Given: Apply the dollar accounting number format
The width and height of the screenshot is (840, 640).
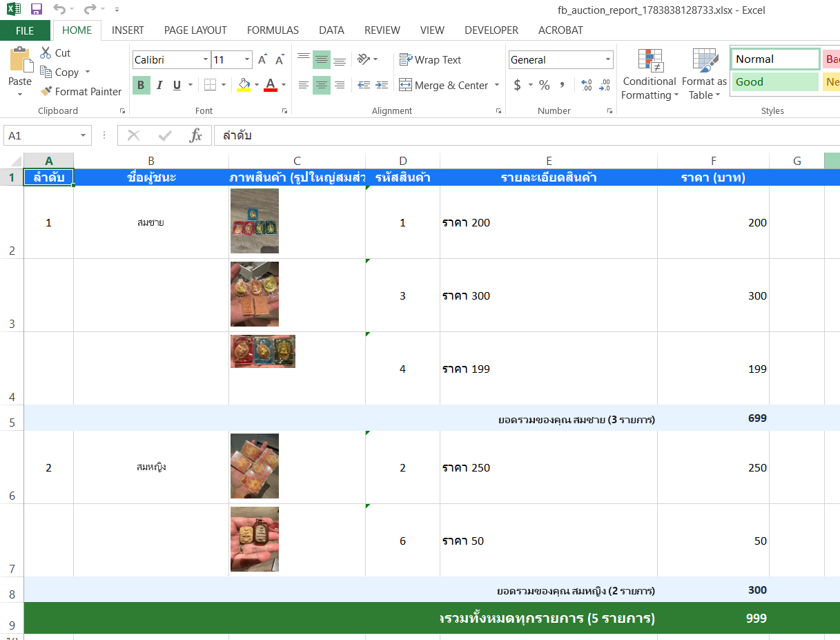Looking at the screenshot, I should click(x=518, y=85).
